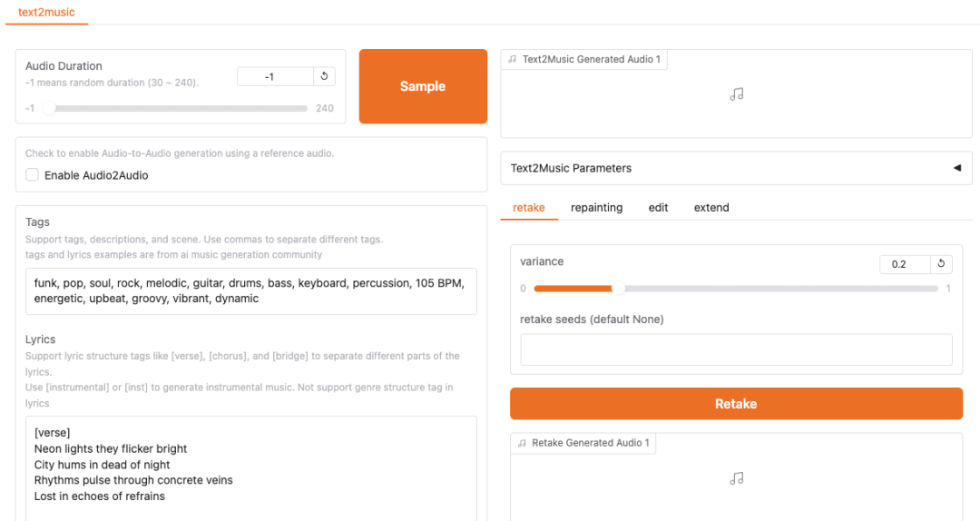
Task: Expand the Text2Music Parameters section
Action: pos(956,168)
